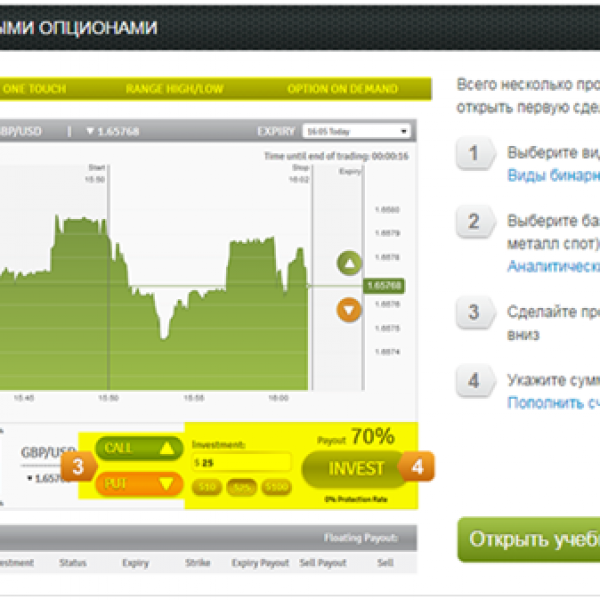This screenshot has height=600, width=600.
Task: Click the 1.65768 current price label on chart
Action: pos(384,285)
